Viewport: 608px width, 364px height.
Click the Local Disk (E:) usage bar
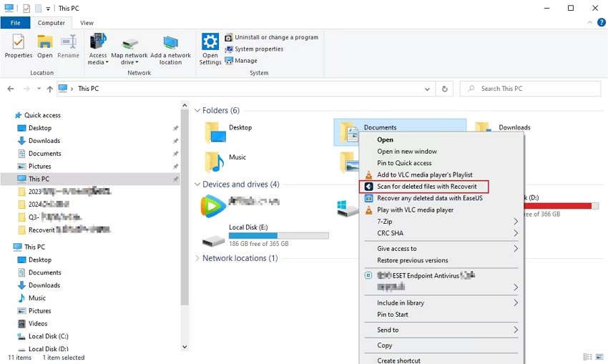279,235
